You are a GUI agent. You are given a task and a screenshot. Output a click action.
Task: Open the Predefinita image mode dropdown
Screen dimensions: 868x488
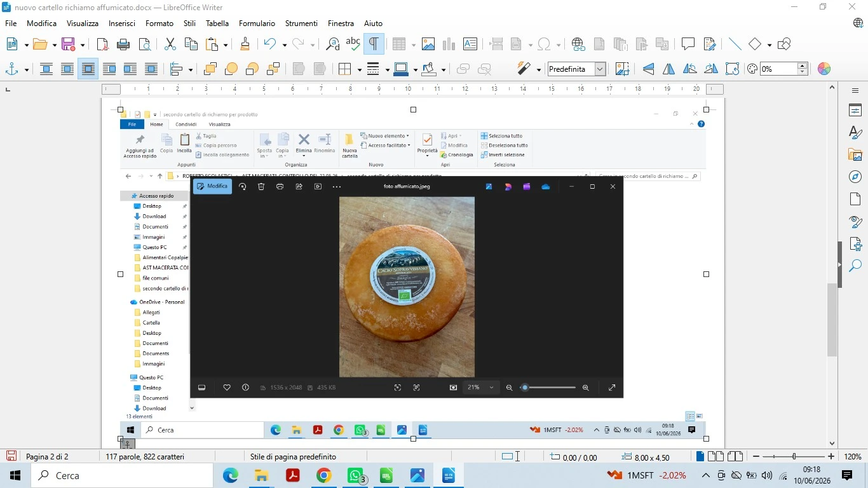[600, 69]
